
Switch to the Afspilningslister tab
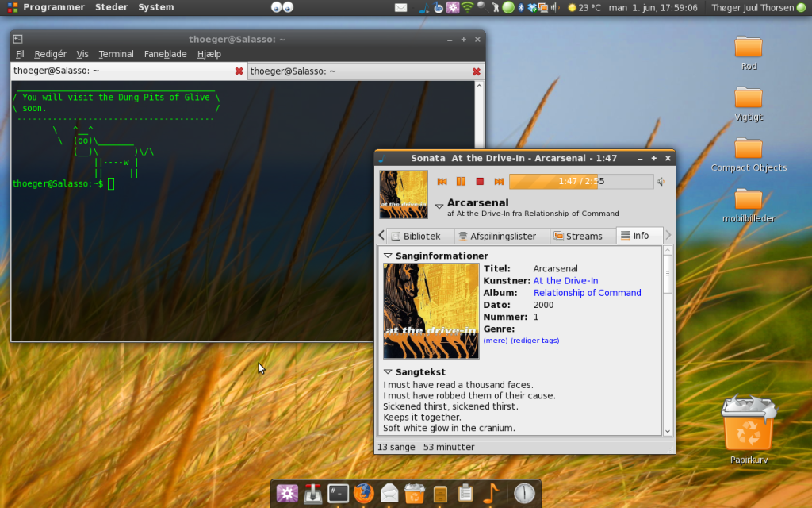tap(502, 236)
